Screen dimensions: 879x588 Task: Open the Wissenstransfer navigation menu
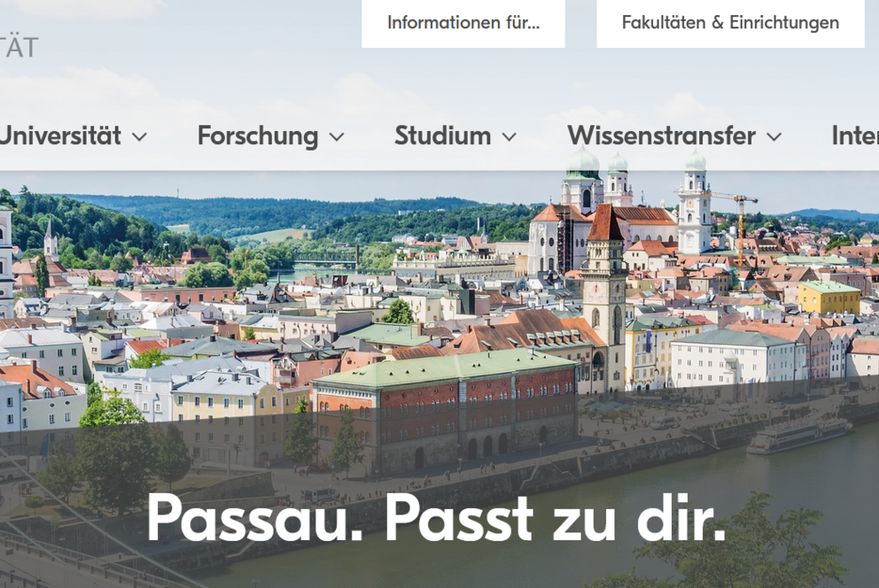pos(662,135)
